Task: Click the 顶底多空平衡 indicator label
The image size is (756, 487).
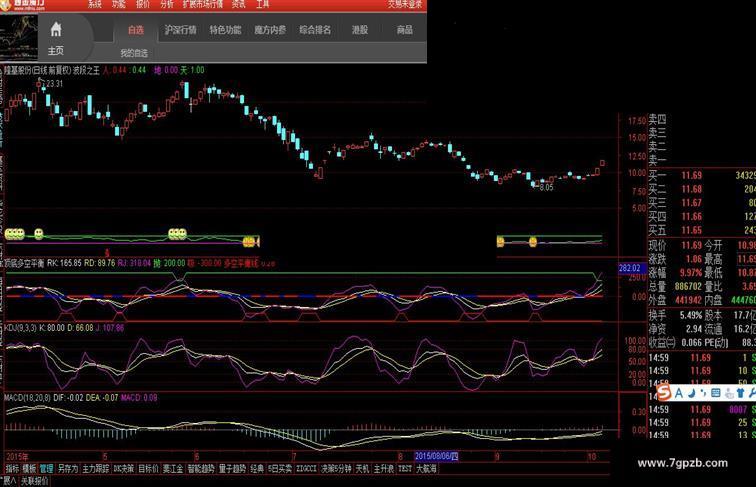Action: coord(25,263)
